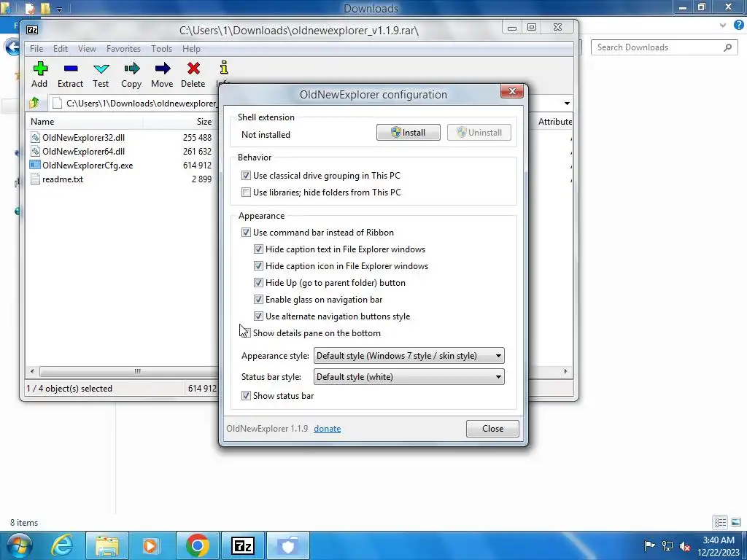Click the Install shell extension button
Image resolution: width=747 pixels, height=560 pixels.
[409, 133]
